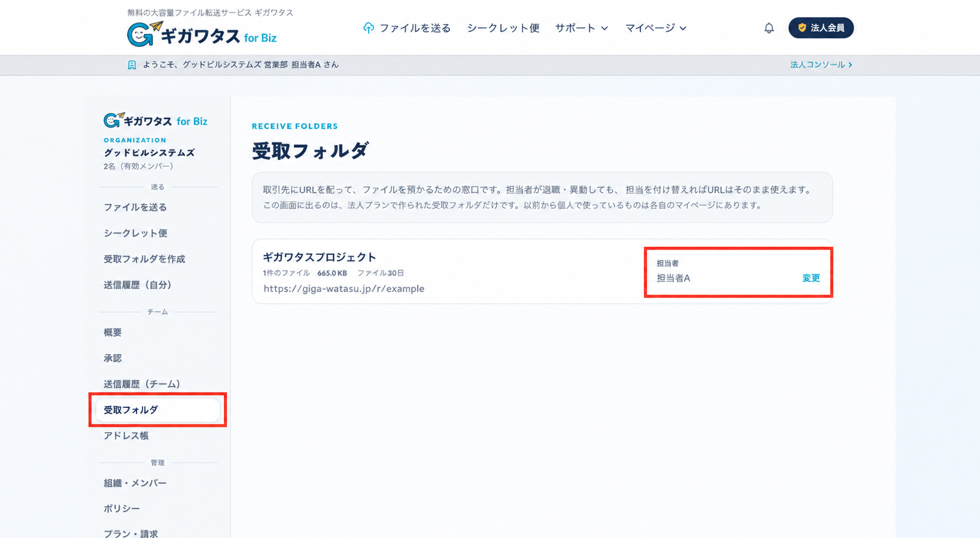Select シークレット便 in the sidebar

pyautogui.click(x=135, y=233)
